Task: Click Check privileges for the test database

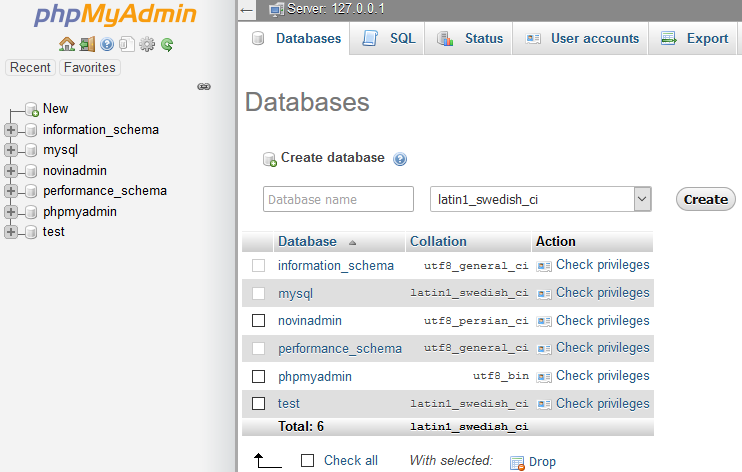Action: tap(602, 404)
